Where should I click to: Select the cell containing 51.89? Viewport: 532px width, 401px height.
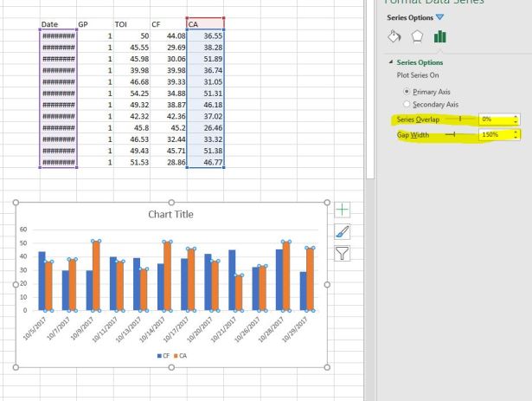(x=205, y=59)
